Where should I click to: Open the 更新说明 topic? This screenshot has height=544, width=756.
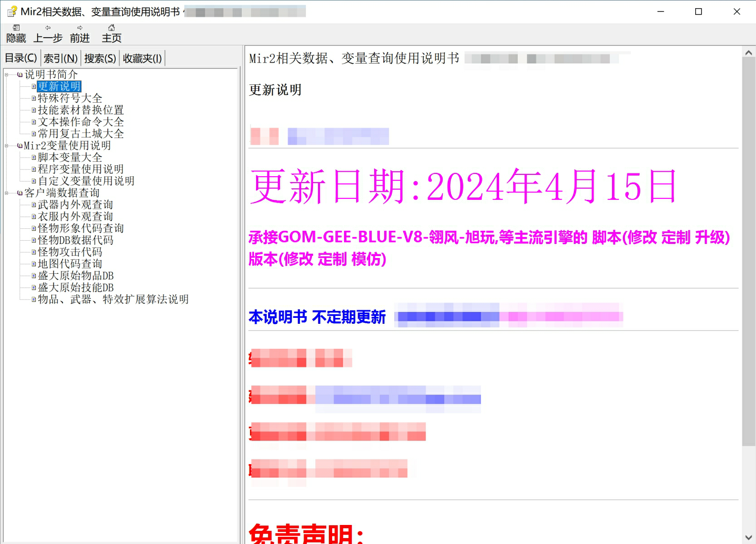(59, 86)
